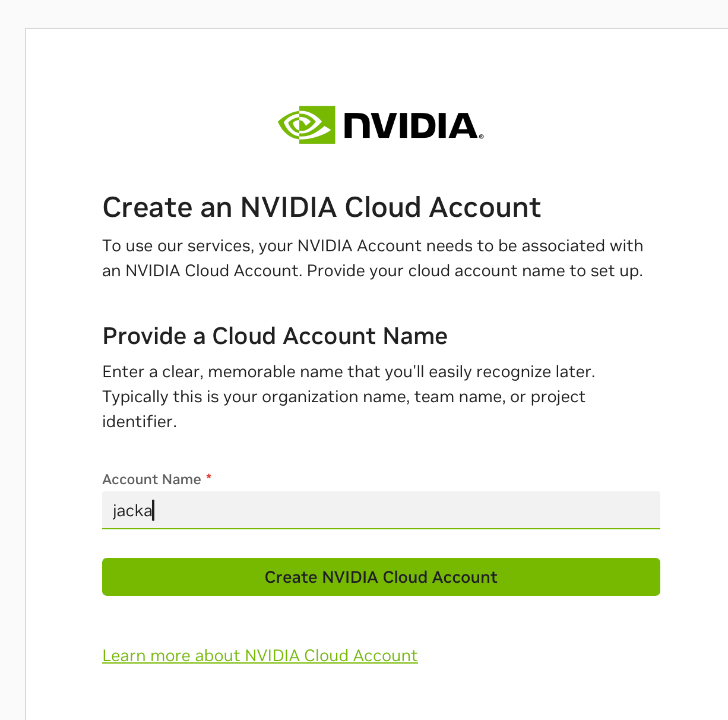Click the word "identifier." in helper text
The image size is (728, 720).
coord(140,422)
